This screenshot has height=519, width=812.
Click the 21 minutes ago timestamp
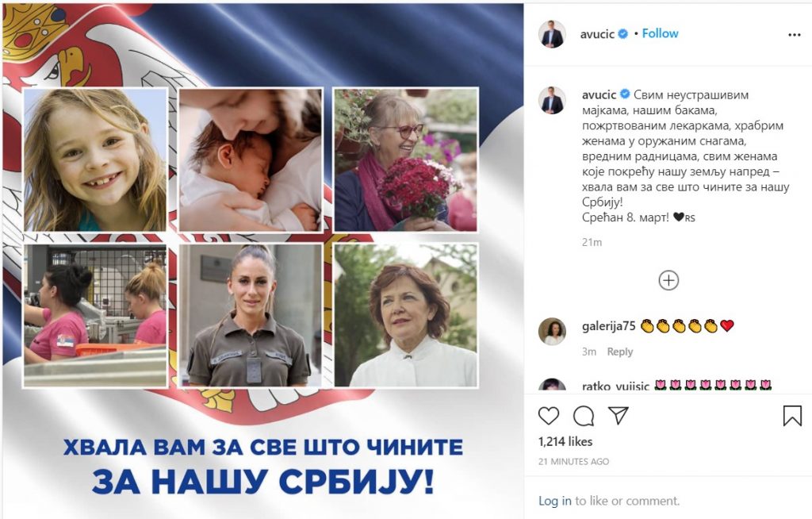click(x=573, y=461)
